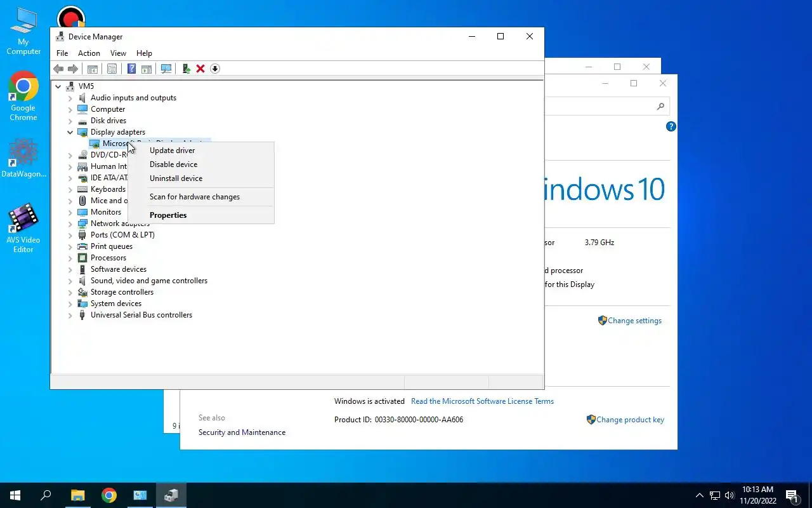This screenshot has width=812, height=508.
Task: Click the monitor Scan for hardware changes toolbar icon
Action: (x=166, y=69)
